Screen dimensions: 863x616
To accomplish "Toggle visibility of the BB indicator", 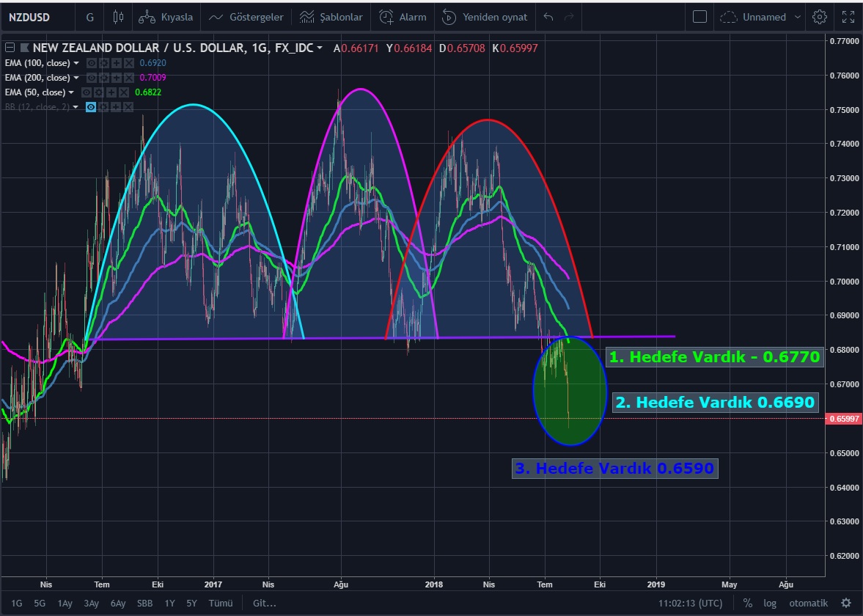I will [x=91, y=107].
